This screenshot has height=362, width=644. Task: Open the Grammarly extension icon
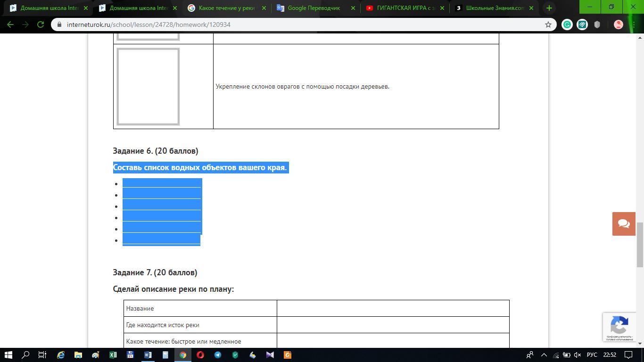click(567, 25)
